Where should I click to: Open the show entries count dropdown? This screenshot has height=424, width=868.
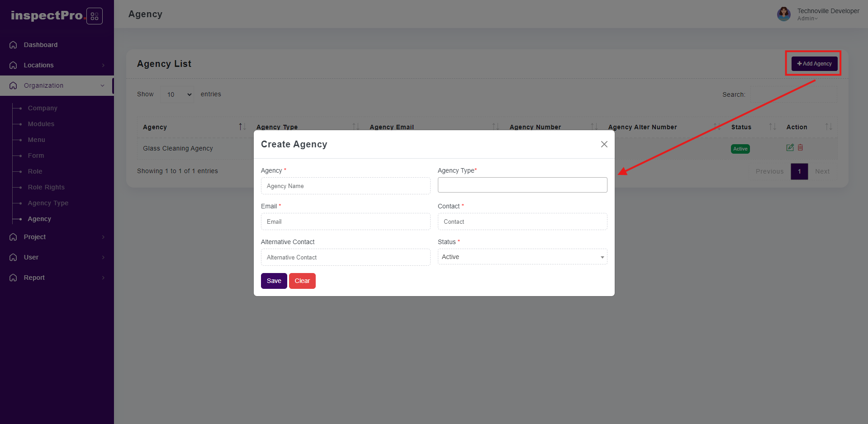point(177,94)
